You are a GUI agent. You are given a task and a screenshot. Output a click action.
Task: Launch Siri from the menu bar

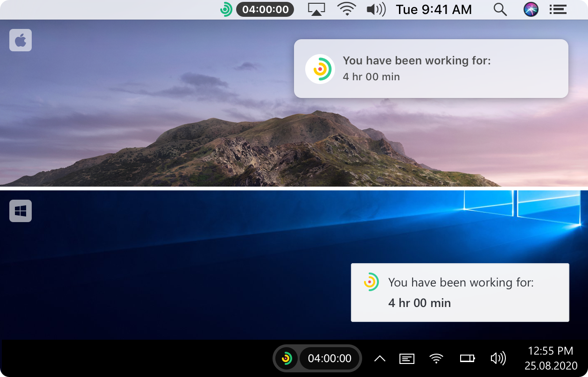531,9
